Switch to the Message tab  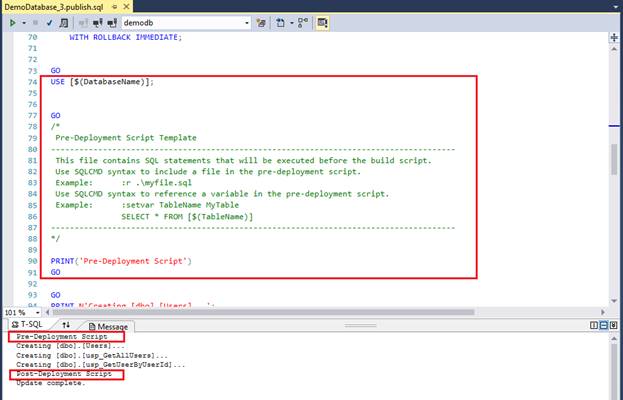(x=108, y=327)
